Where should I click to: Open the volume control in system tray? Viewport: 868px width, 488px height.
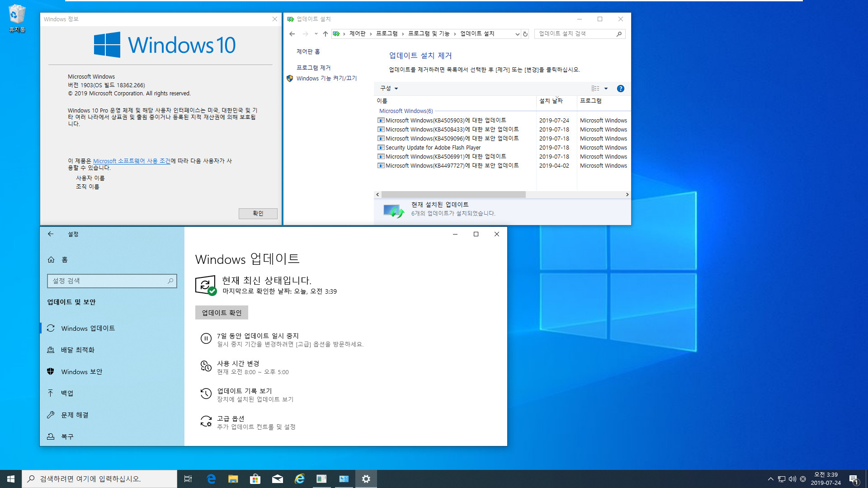[792, 479]
